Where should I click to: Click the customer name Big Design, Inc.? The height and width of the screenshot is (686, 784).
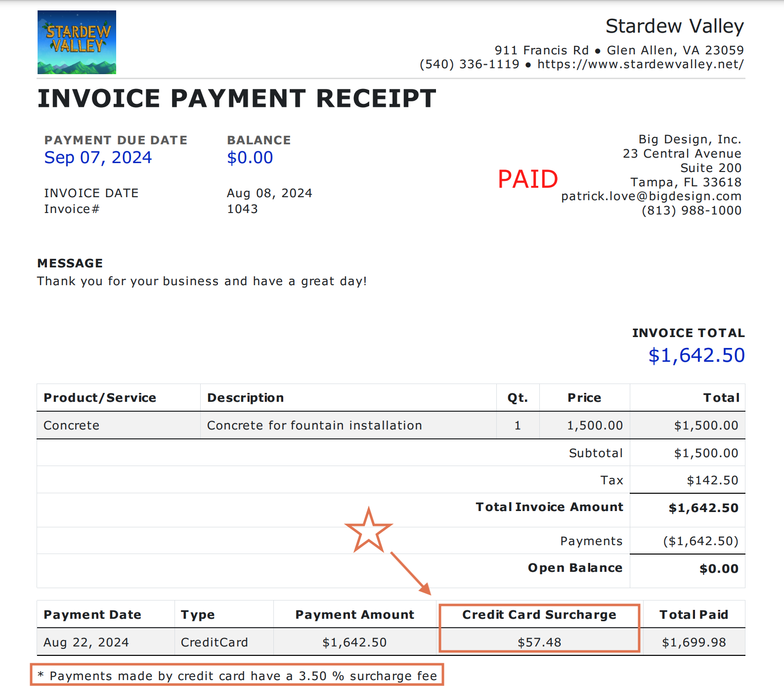pyautogui.click(x=690, y=139)
